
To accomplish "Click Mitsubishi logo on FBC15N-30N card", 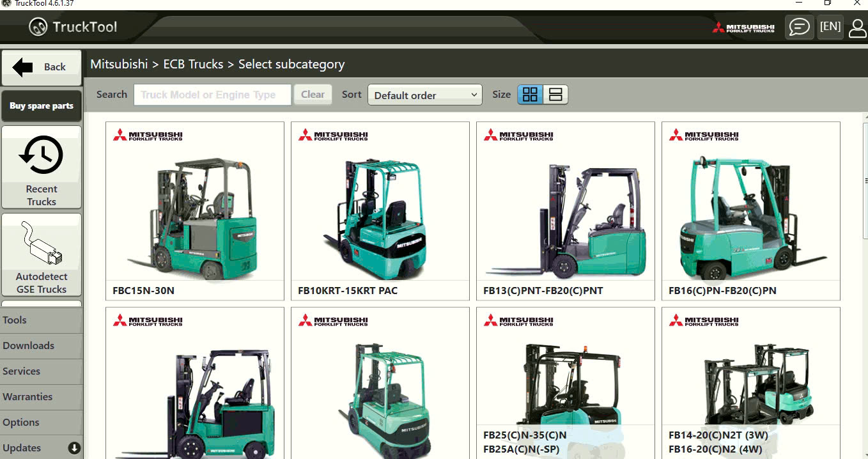I will (x=148, y=136).
